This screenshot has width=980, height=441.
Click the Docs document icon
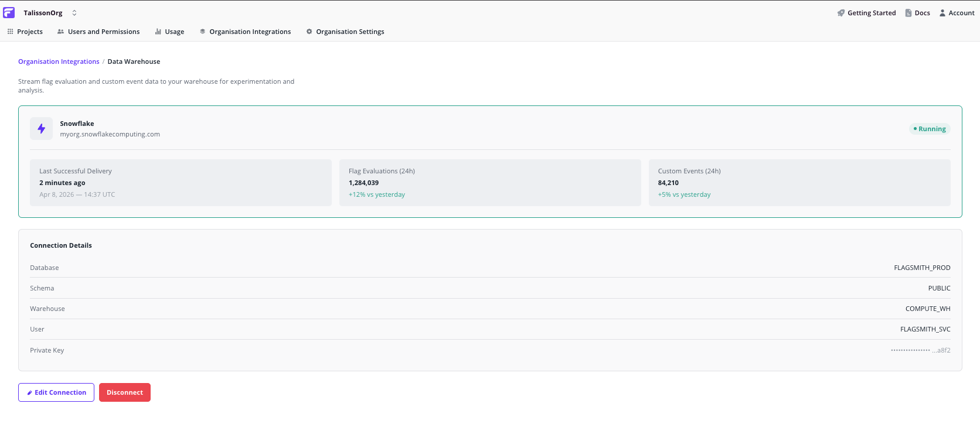pos(908,13)
